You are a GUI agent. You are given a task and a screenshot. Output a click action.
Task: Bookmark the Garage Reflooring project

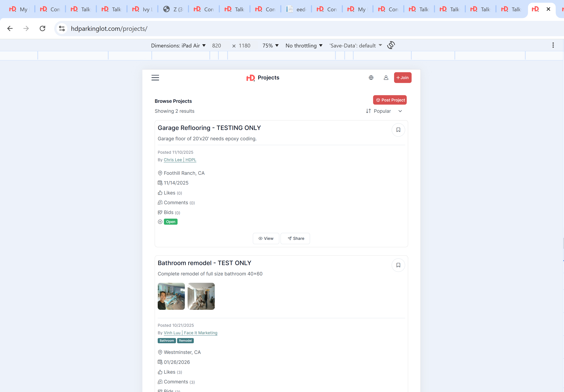click(398, 130)
